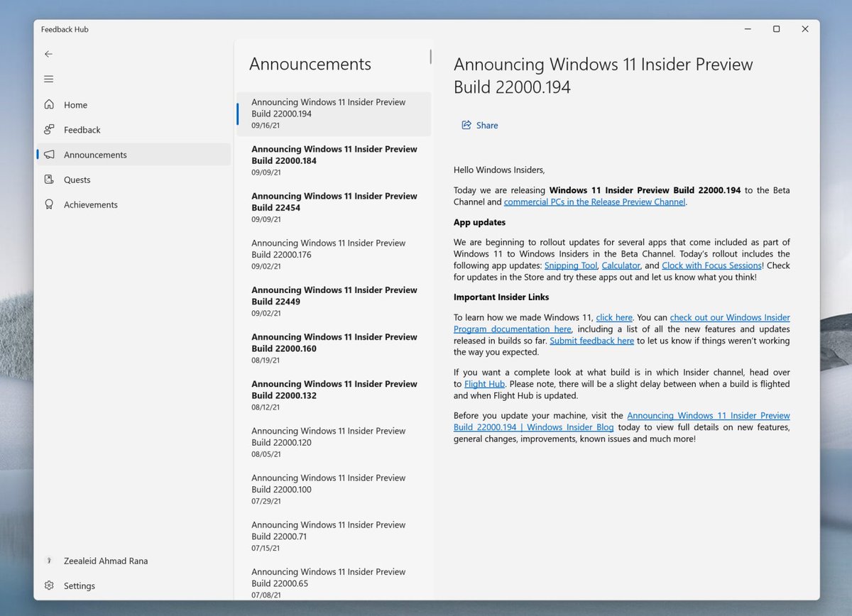The height and width of the screenshot is (616, 852).
Task: Open announcement for Build 22000.120
Action: point(334,441)
